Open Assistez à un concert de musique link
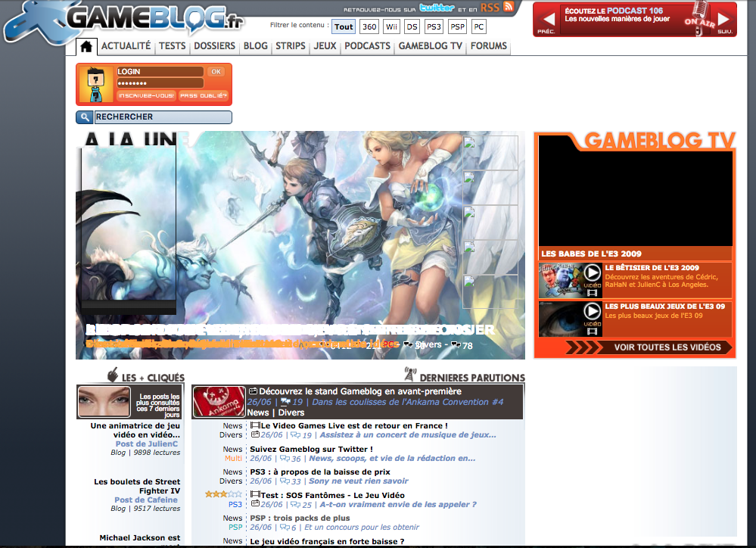 point(408,434)
